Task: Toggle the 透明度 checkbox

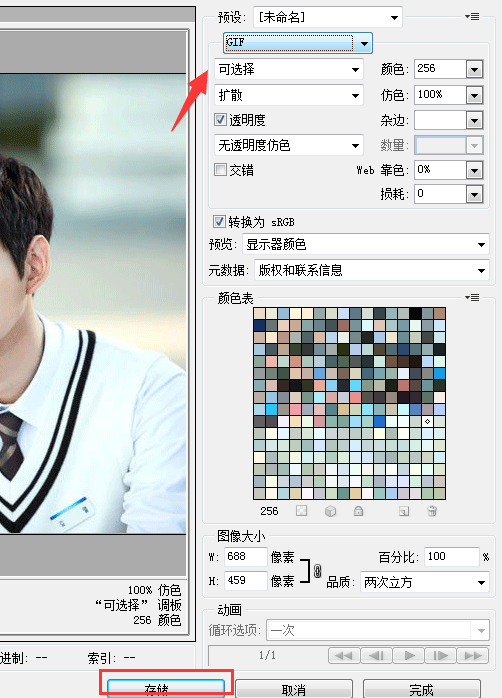Action: tap(220, 119)
